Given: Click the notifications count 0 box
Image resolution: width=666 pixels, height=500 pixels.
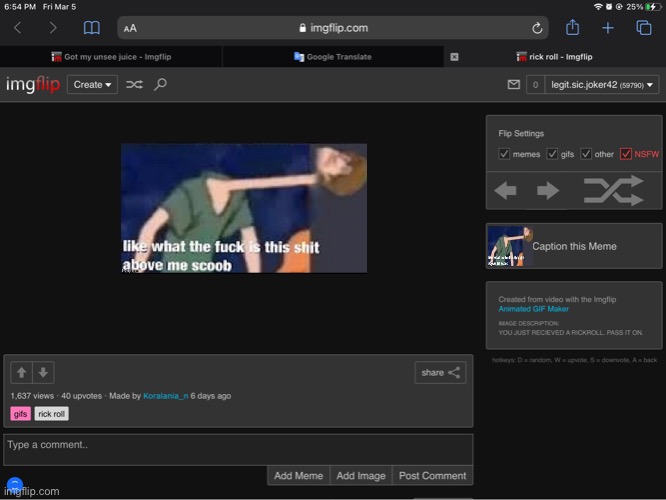Looking at the screenshot, I should [x=535, y=85].
